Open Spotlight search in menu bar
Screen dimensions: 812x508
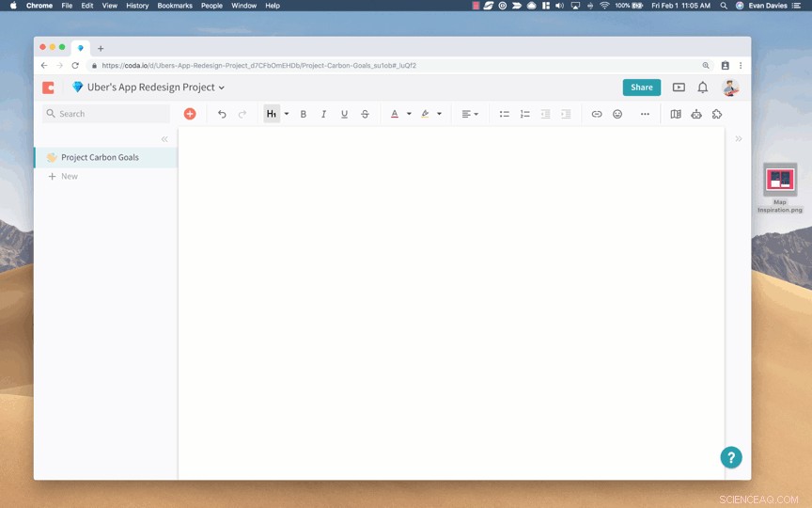[724, 6]
